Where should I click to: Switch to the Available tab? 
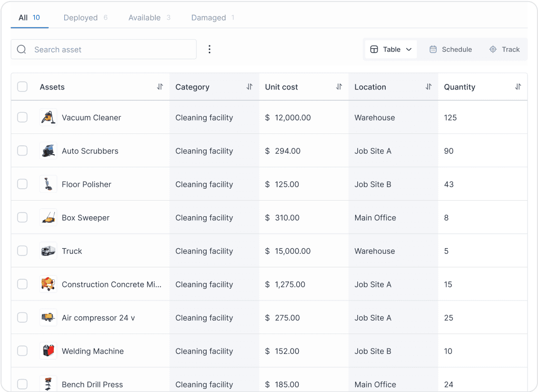point(149,18)
